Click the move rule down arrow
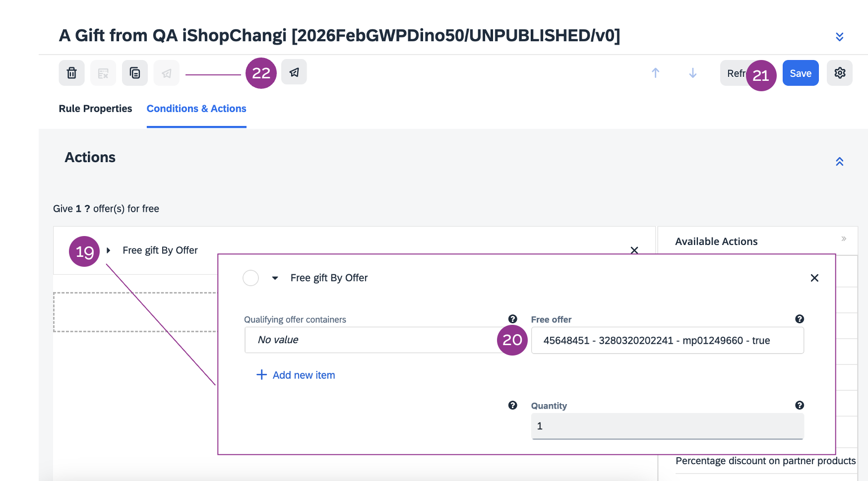 point(693,73)
